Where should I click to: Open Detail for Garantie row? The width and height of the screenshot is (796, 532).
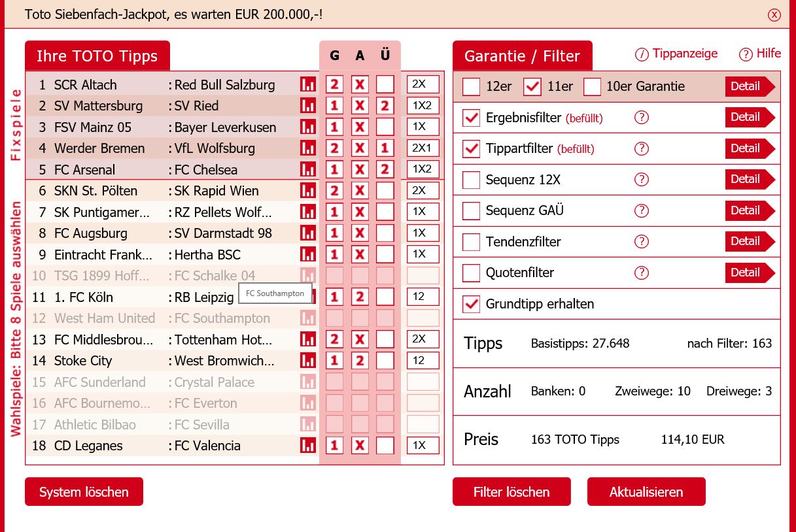point(750,86)
